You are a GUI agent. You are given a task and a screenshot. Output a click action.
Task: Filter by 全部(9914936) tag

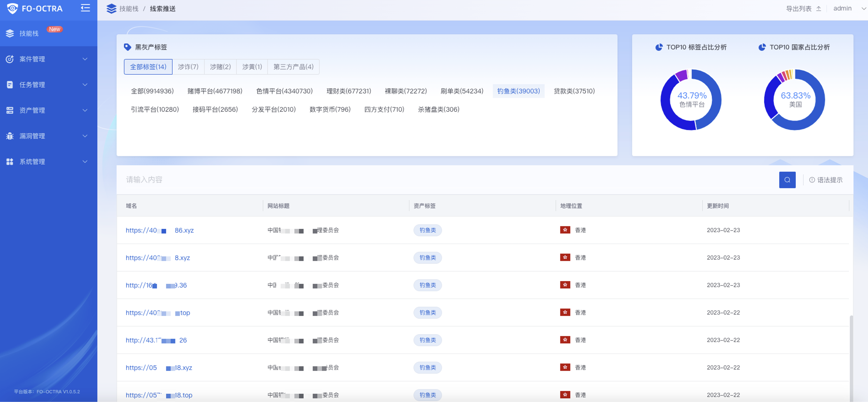click(152, 91)
